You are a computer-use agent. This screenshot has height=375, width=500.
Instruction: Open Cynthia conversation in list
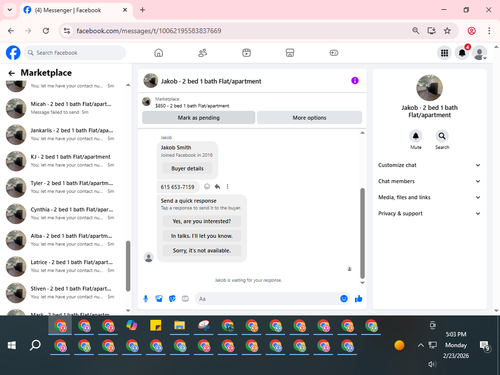pyautogui.click(x=63, y=213)
